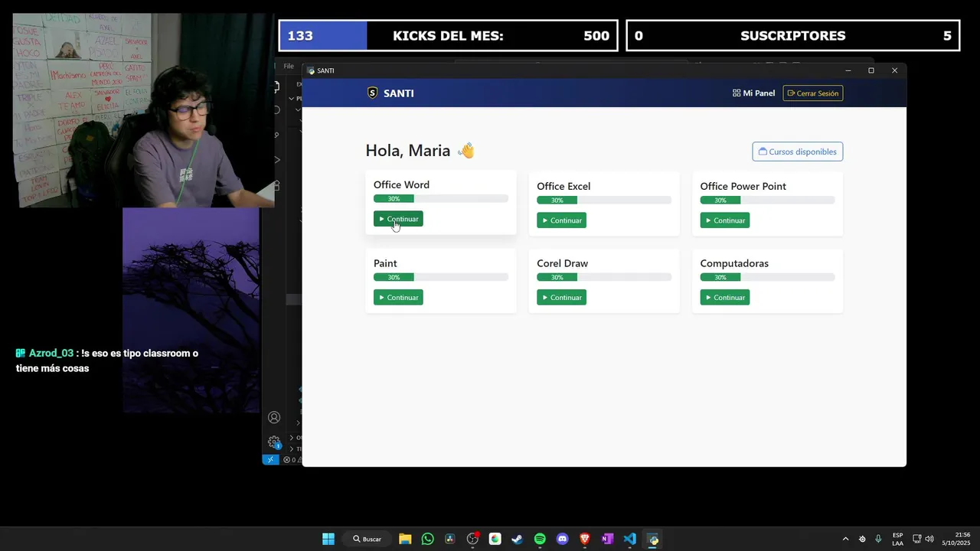
Task: Click the SANTI shield logo in header
Action: pos(373,93)
